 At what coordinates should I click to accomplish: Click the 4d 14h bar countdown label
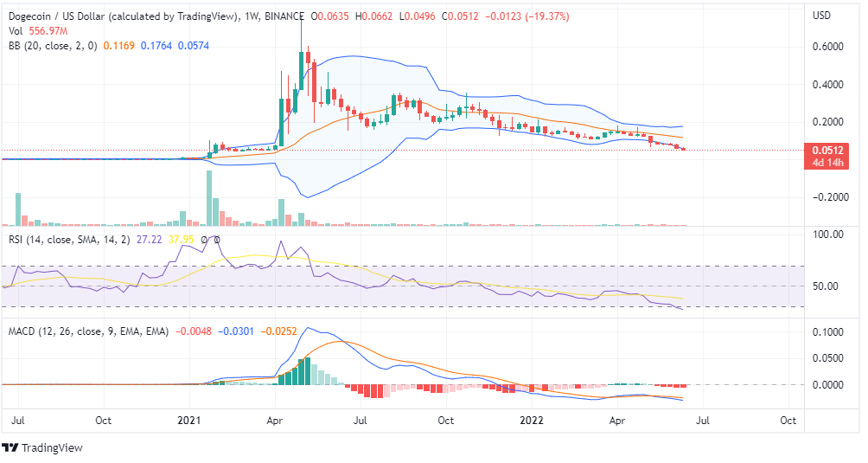(x=827, y=163)
